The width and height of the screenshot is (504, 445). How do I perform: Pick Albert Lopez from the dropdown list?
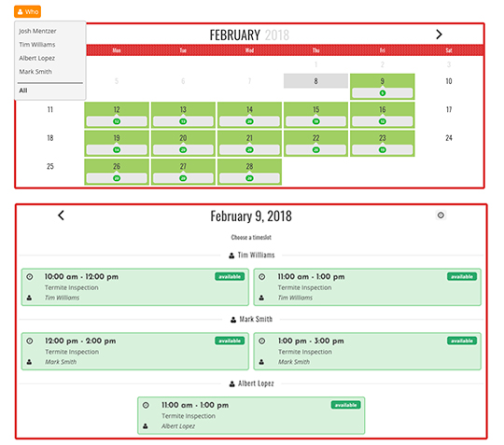click(36, 58)
